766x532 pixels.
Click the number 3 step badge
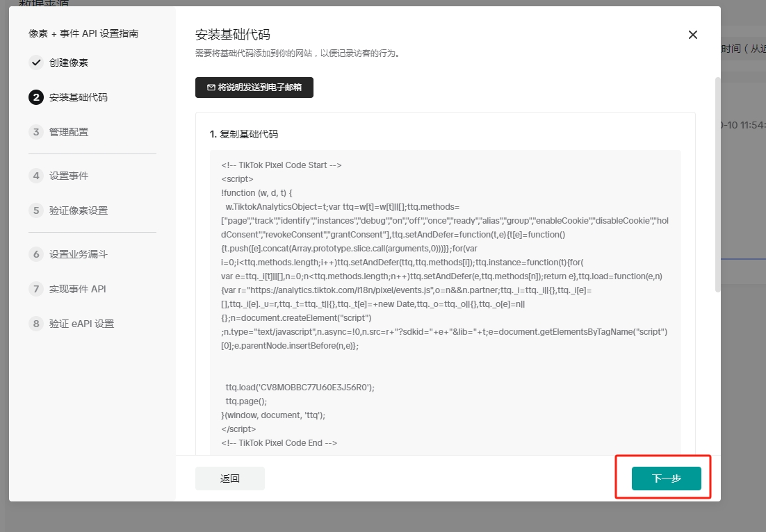coord(36,132)
